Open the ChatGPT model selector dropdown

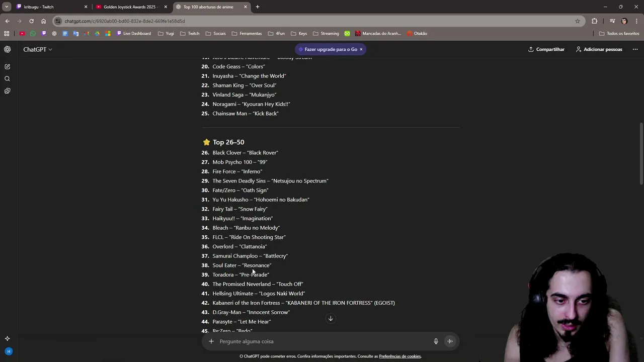point(37,49)
